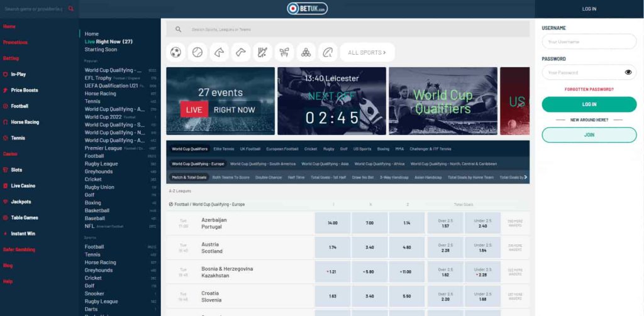Open Price Boosts in sidebar

click(x=24, y=90)
